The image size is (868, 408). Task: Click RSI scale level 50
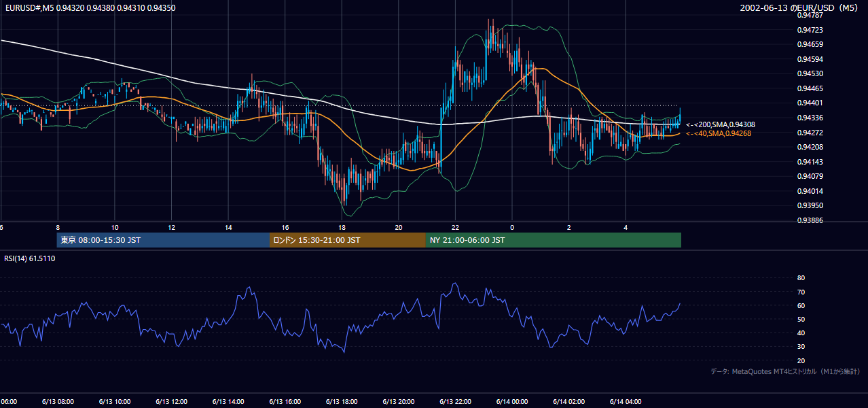801,319
